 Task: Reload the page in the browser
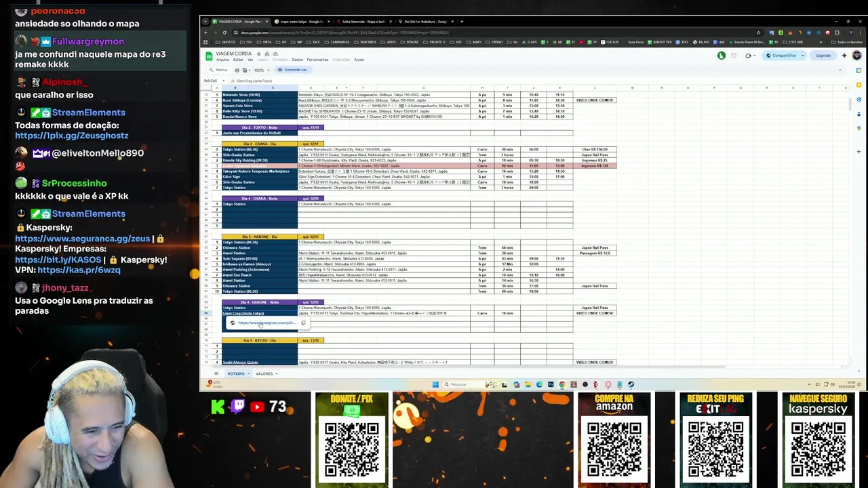(x=224, y=32)
